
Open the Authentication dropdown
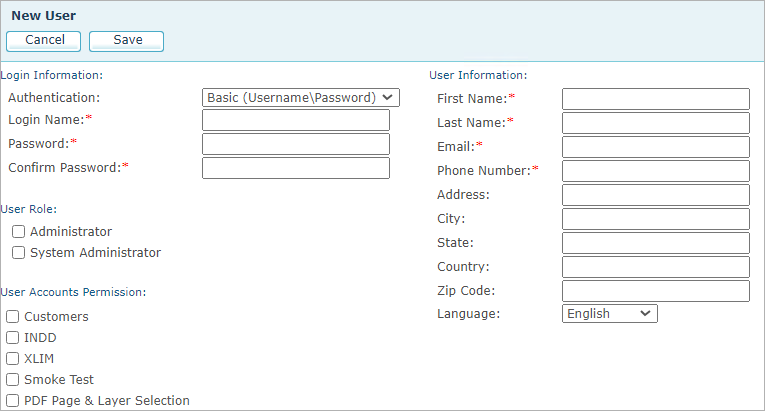click(x=301, y=98)
